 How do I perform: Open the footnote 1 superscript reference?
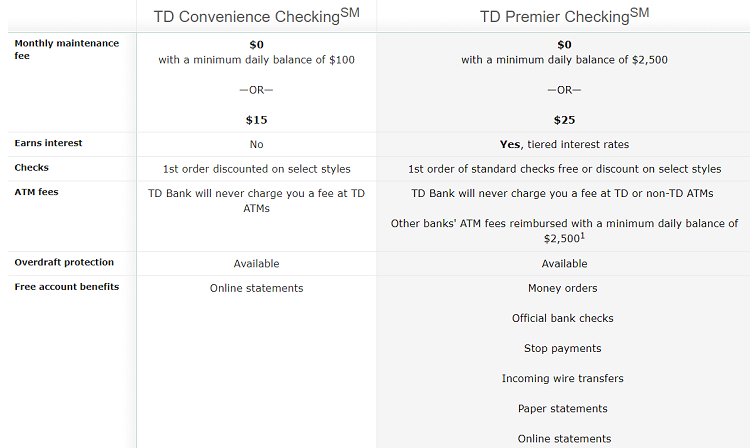[x=582, y=237]
